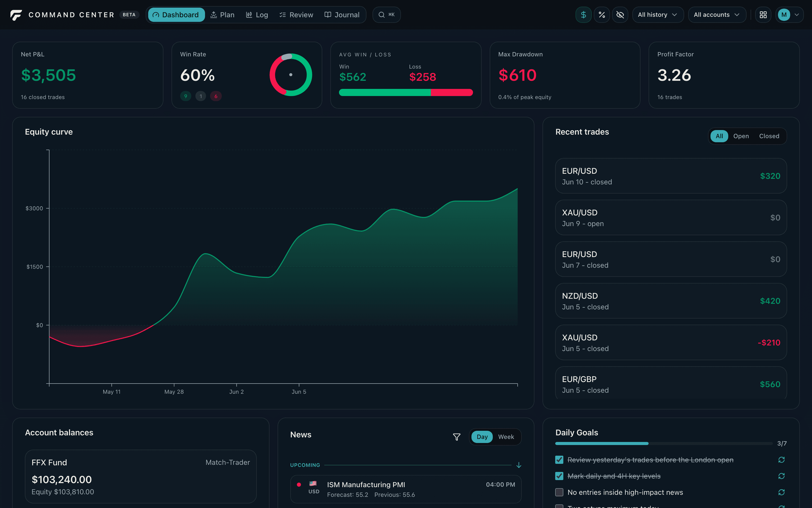Click the Command Center logo icon

click(x=16, y=15)
